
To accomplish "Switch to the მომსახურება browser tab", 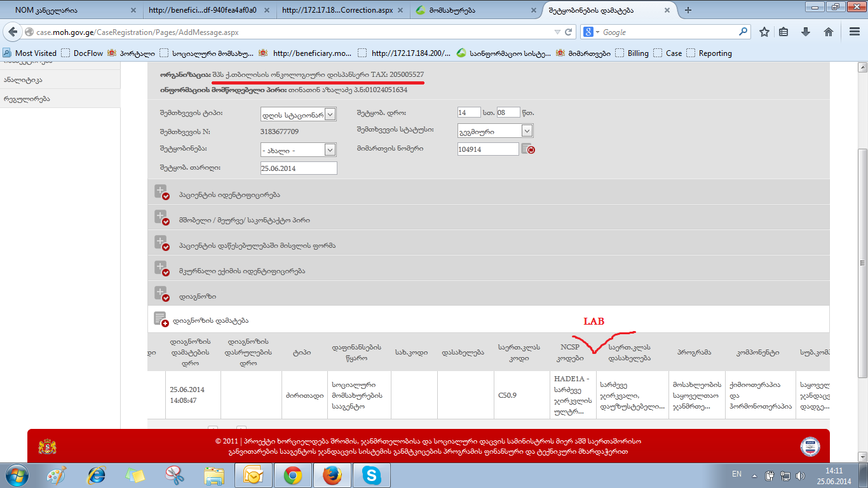I will coord(470,10).
